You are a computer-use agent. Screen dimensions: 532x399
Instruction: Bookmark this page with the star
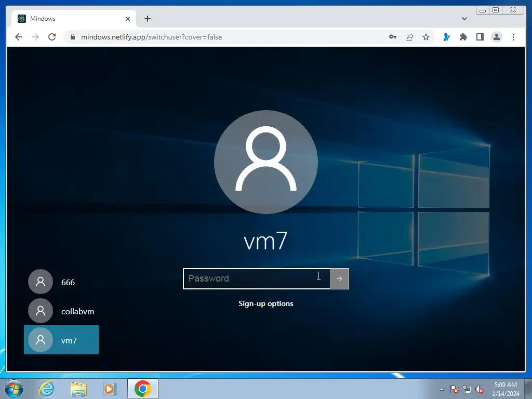point(426,37)
